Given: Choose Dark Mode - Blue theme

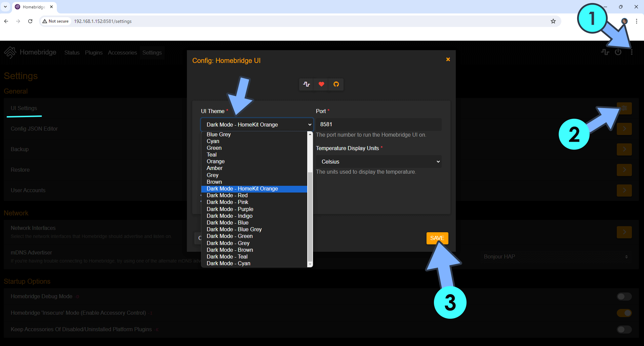Looking at the screenshot, I should (254, 223).
